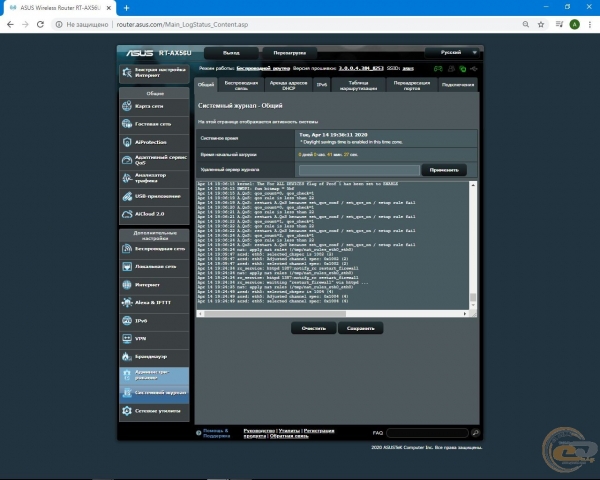
Task: Open the Guest Network (Гостевая сеть) section
Action: [x=154, y=124]
